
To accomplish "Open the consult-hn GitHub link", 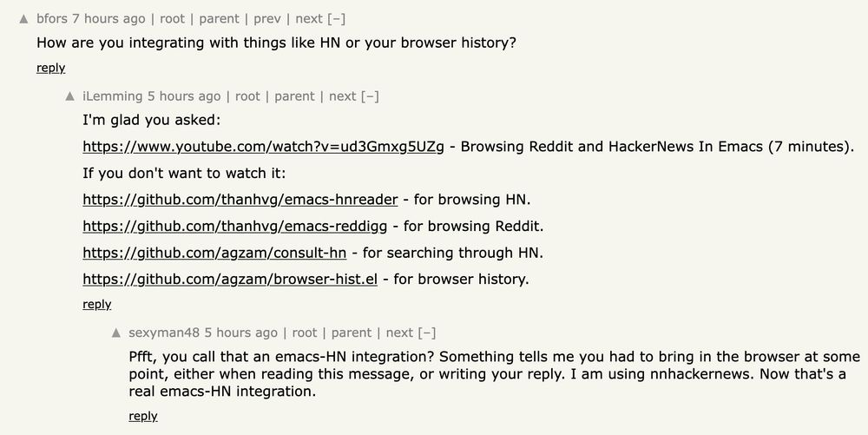I will point(214,253).
